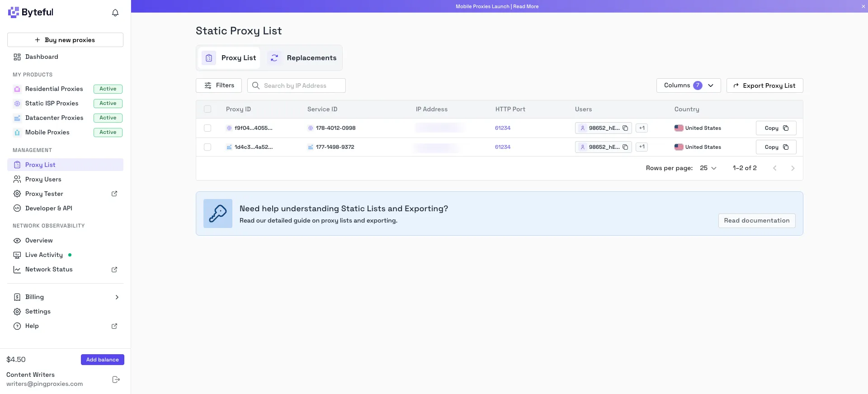Screen dimensions: 868x394
Task: Open the notifications bell
Action: tap(115, 13)
